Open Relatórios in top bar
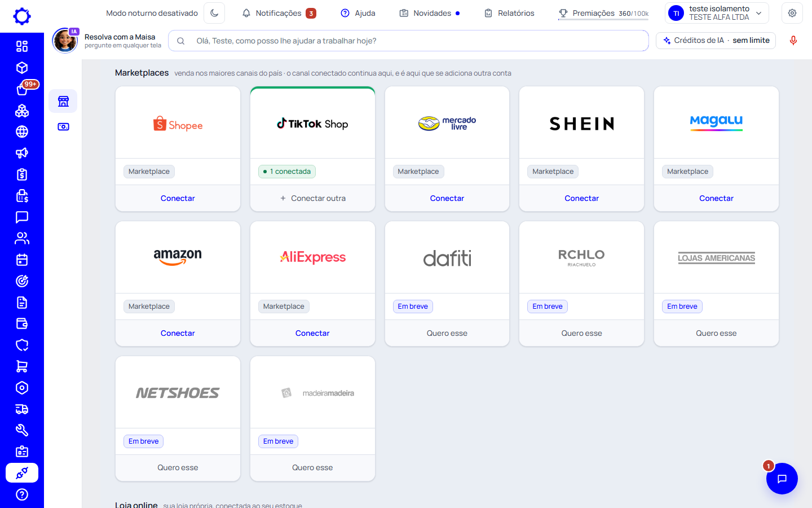The image size is (812, 508). (x=509, y=13)
